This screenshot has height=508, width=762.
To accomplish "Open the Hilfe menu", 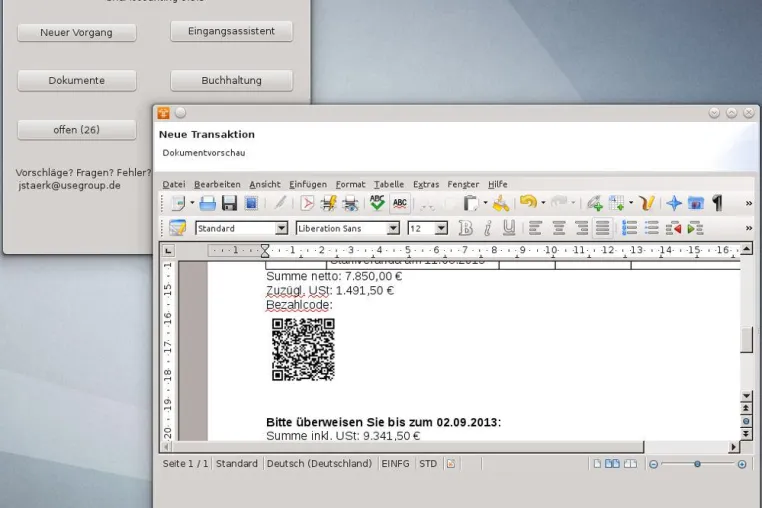I will click(x=498, y=184).
